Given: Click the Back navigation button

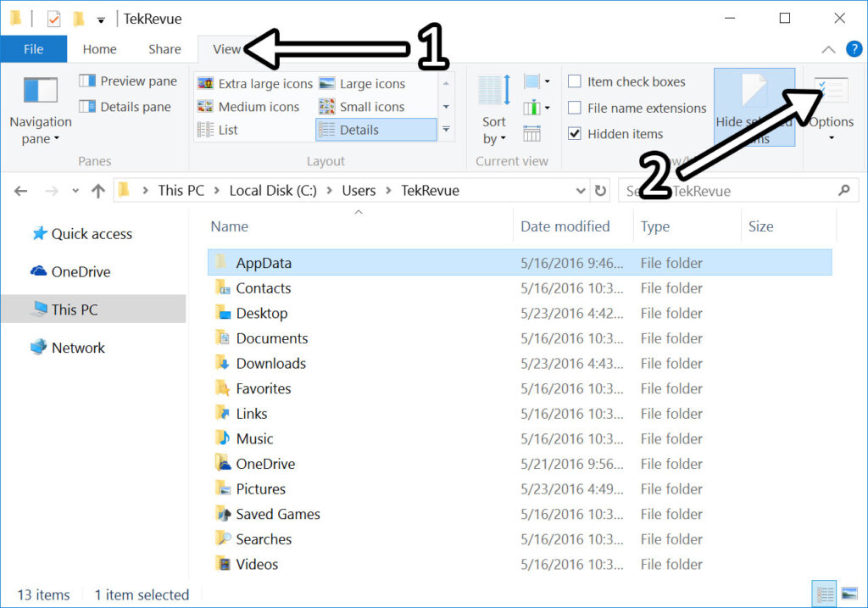Looking at the screenshot, I should click(x=20, y=190).
